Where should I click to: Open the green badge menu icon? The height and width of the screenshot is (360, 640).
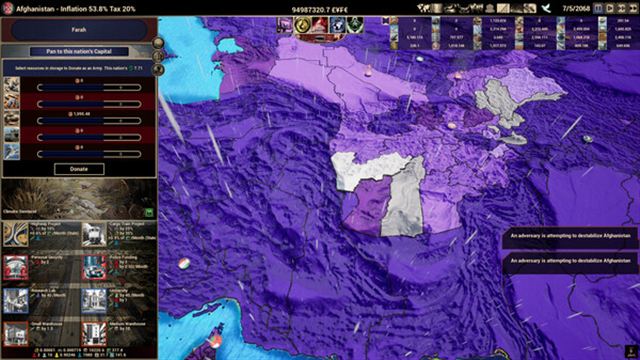coord(355,25)
